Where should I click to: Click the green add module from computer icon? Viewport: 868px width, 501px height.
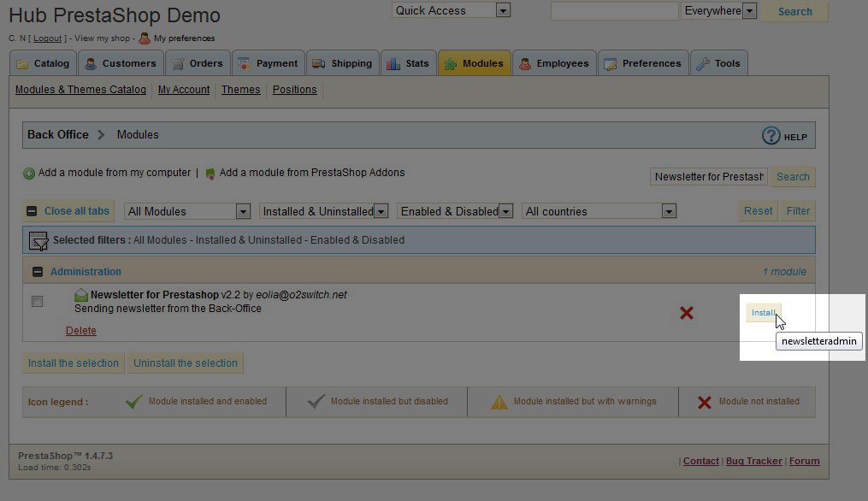[x=29, y=174]
